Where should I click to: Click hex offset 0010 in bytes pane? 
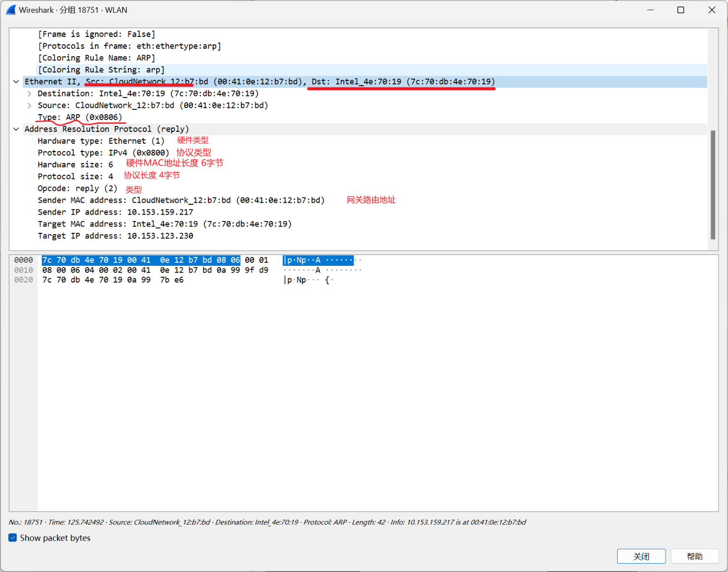click(x=24, y=270)
